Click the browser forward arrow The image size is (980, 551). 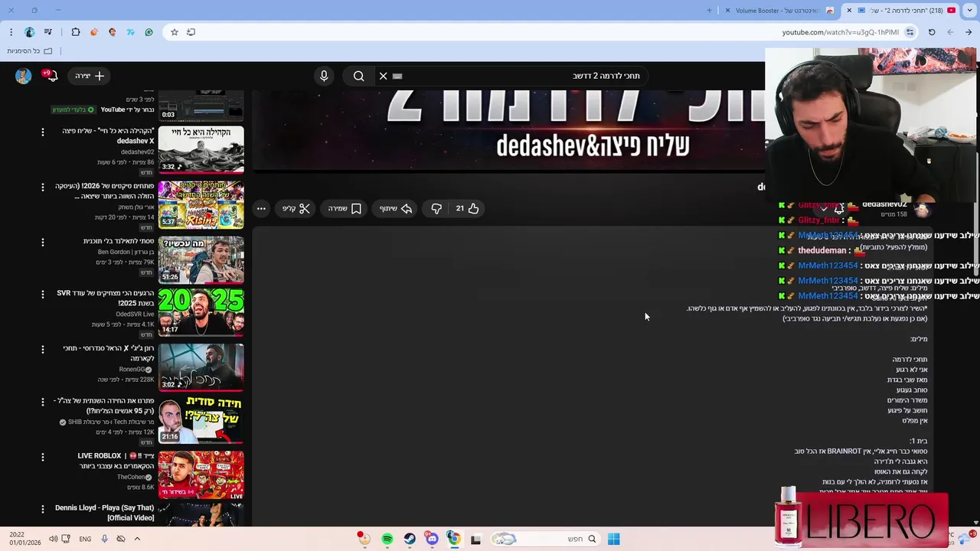(950, 32)
